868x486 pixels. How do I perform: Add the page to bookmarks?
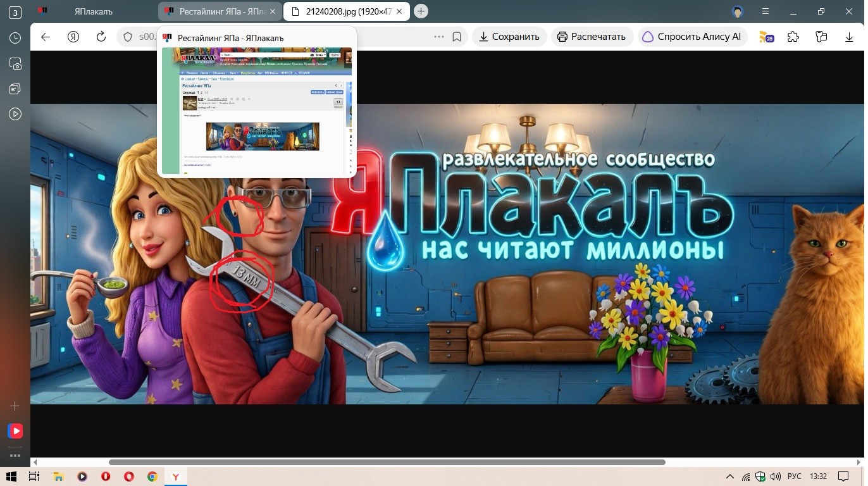click(457, 37)
